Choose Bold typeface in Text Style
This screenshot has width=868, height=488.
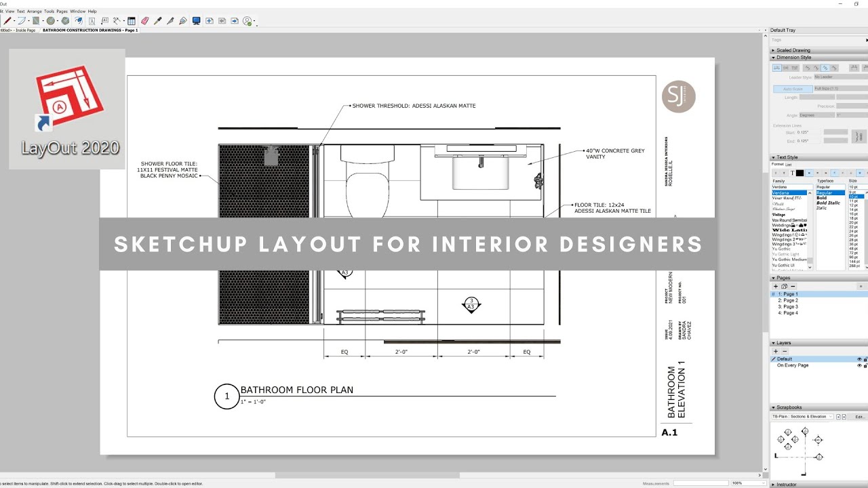click(x=822, y=198)
